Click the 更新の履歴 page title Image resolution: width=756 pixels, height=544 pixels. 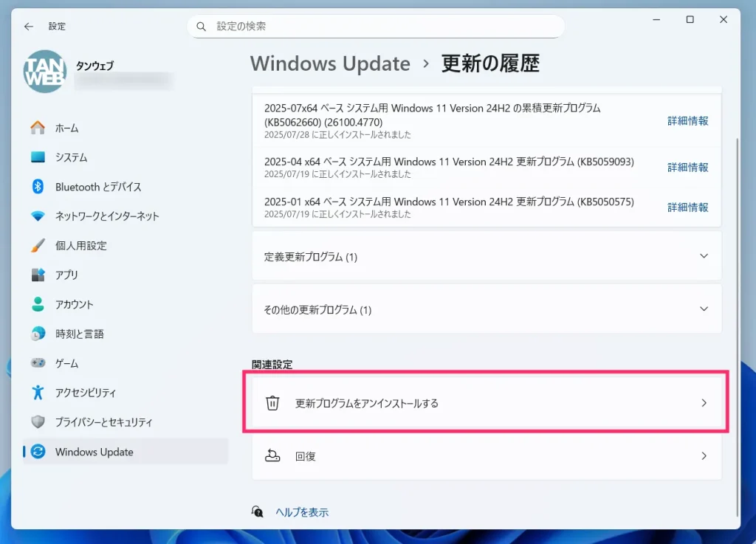pyautogui.click(x=490, y=63)
